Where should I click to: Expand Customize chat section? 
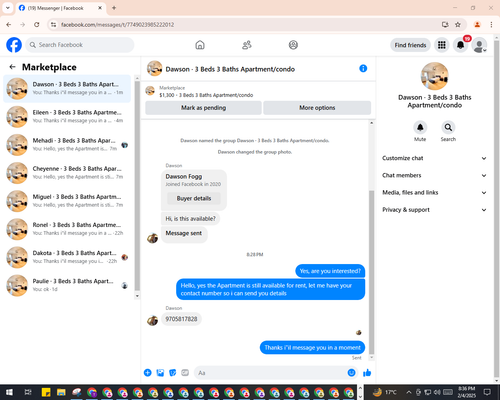434,158
